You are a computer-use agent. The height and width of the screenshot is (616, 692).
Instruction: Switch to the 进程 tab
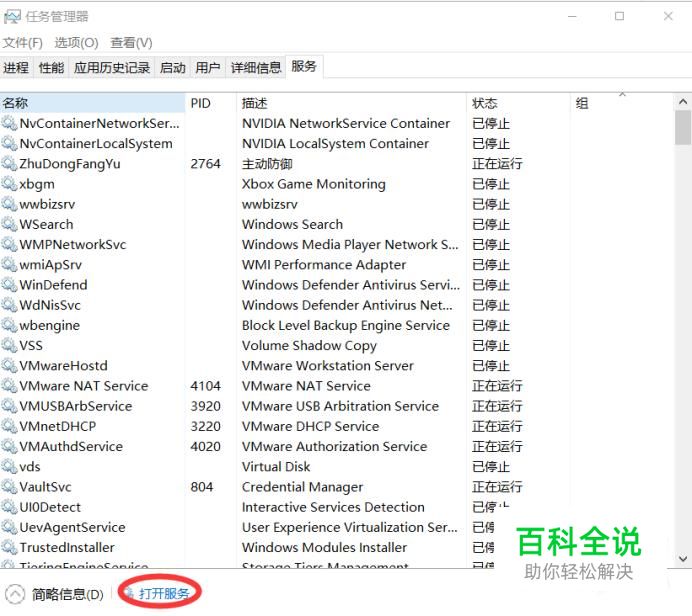(16, 68)
